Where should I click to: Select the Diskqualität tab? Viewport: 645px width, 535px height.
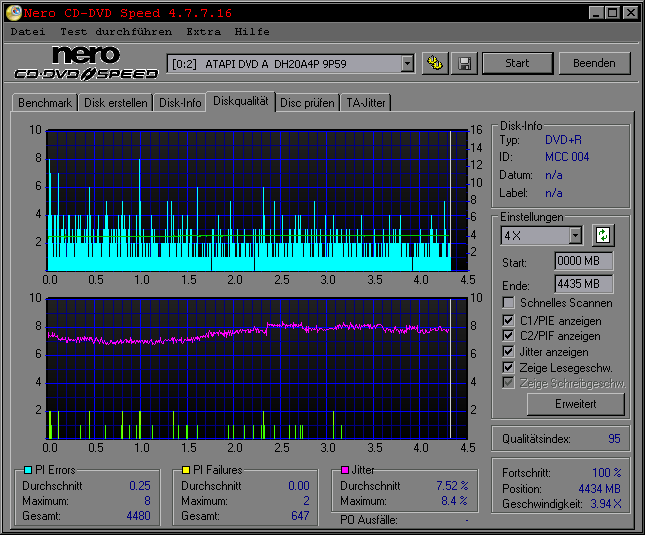241,101
